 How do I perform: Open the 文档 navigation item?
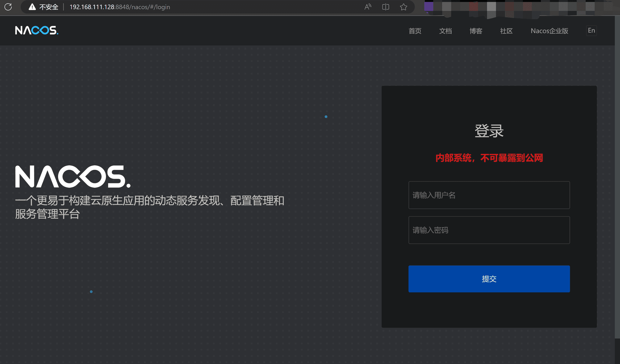[x=445, y=31]
